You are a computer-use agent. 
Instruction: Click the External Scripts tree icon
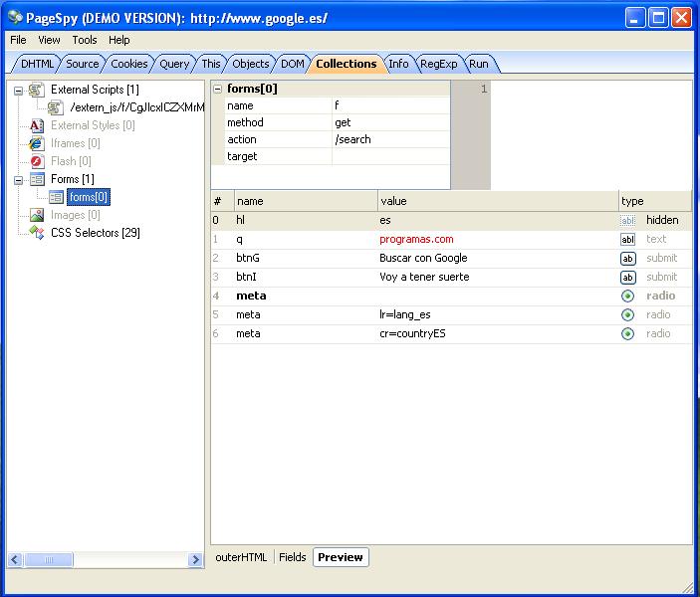(x=36, y=91)
